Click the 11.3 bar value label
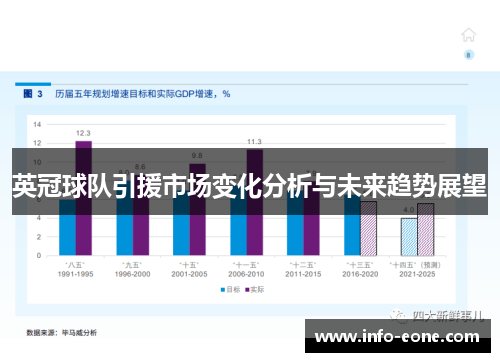Image resolution: width=500 pixels, height=362 pixels. pos(254,142)
